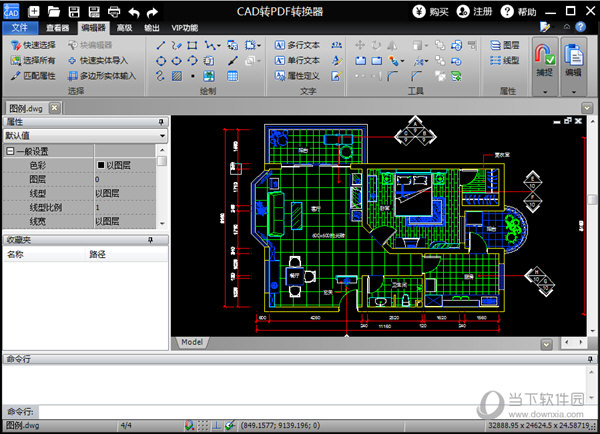Select the Arc drawing tool

click(x=192, y=60)
